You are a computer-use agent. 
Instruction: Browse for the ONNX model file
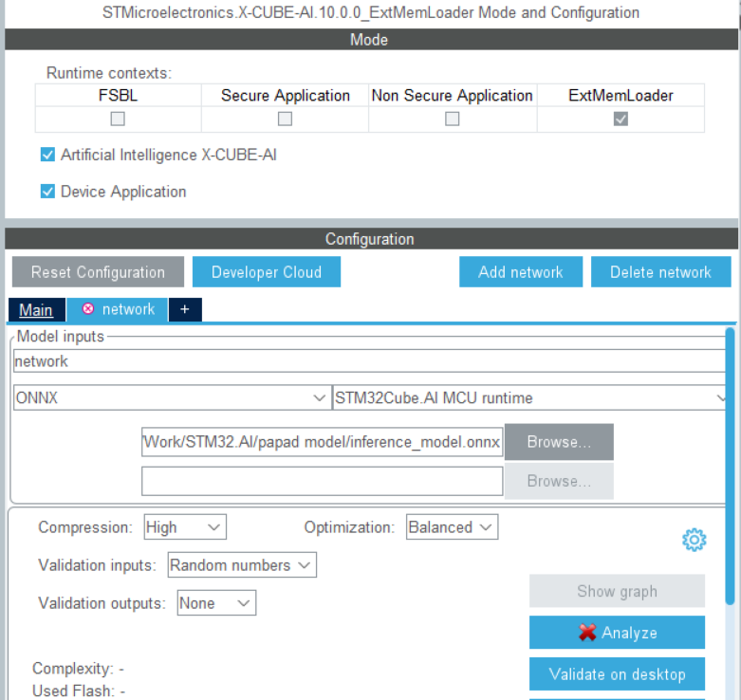(559, 442)
